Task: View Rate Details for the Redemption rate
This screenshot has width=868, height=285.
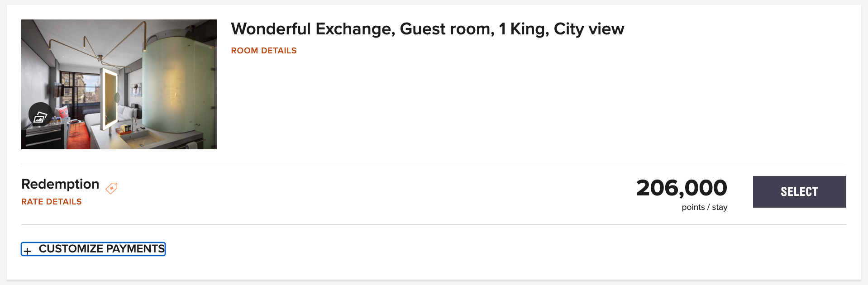Action: [51, 202]
